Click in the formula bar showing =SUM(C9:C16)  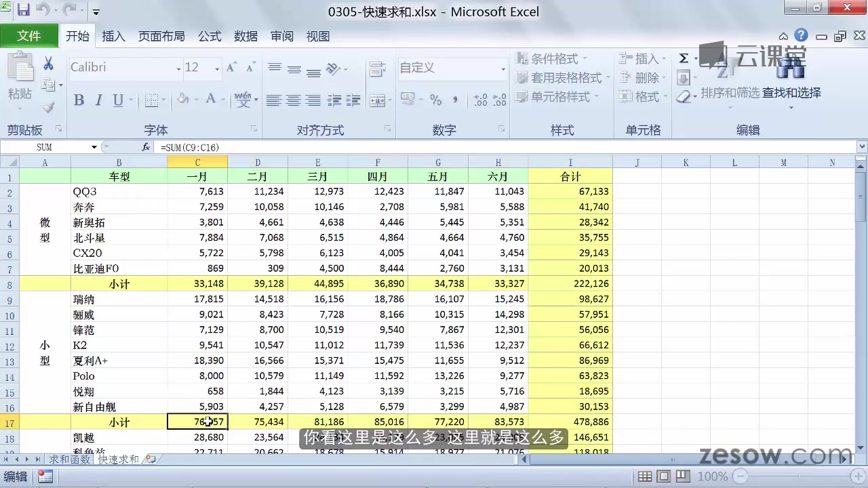(x=505, y=147)
